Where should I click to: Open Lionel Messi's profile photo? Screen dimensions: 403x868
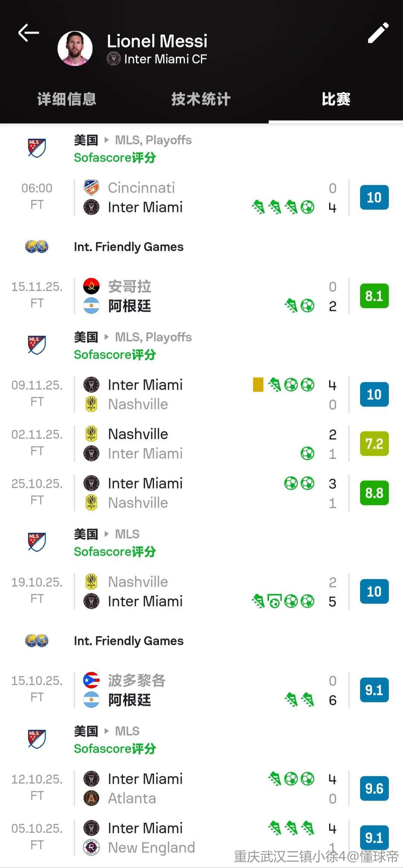coord(75,49)
